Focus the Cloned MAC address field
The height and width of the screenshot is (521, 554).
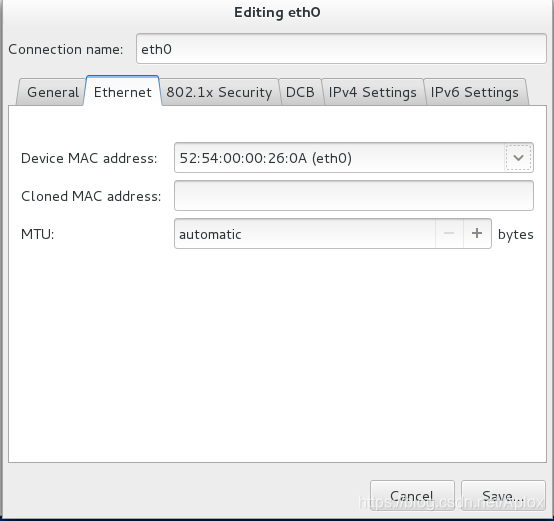pyautogui.click(x=354, y=196)
